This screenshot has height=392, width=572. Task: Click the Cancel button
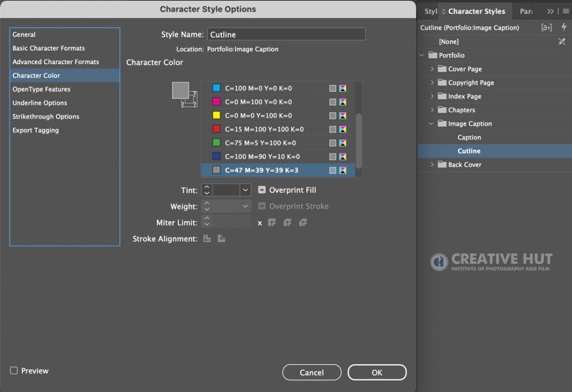click(312, 372)
